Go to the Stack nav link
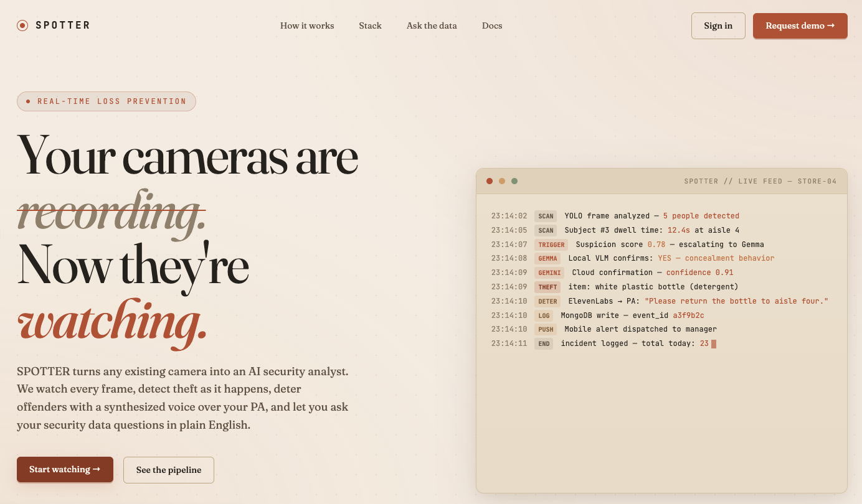Screen dimensions: 862x504 click(370, 26)
